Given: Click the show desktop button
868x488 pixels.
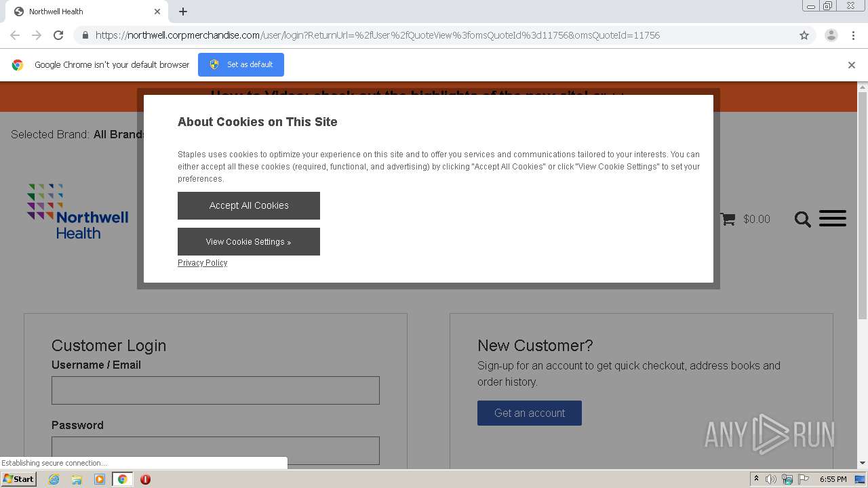Looking at the screenshot, I should click(861, 479).
